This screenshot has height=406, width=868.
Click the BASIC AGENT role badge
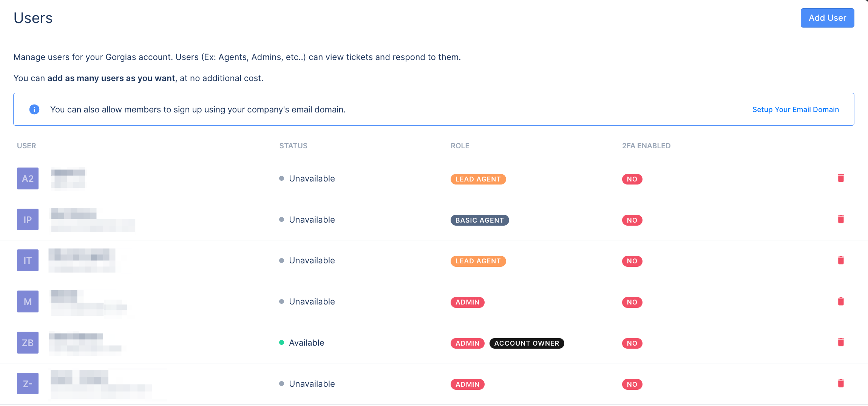(x=479, y=220)
